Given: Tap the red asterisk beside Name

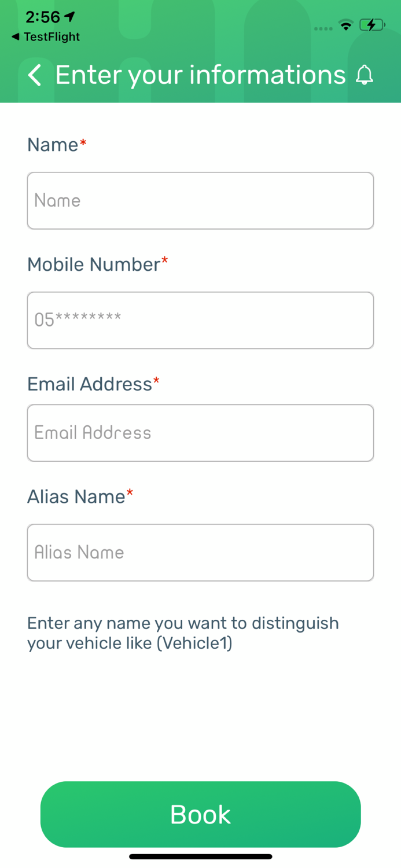Looking at the screenshot, I should click(83, 141).
